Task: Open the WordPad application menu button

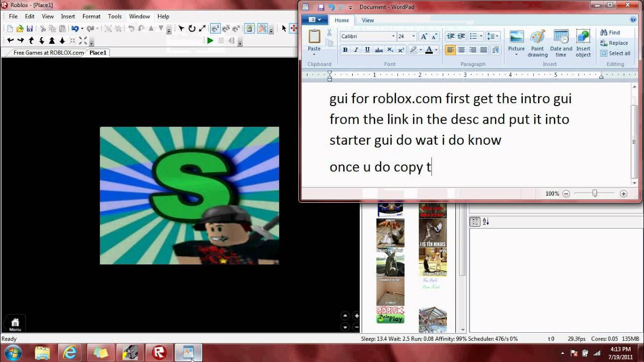Action: pyautogui.click(x=315, y=20)
